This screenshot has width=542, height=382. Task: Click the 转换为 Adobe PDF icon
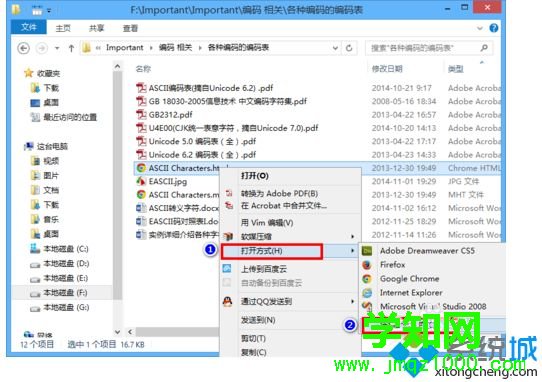229,193
